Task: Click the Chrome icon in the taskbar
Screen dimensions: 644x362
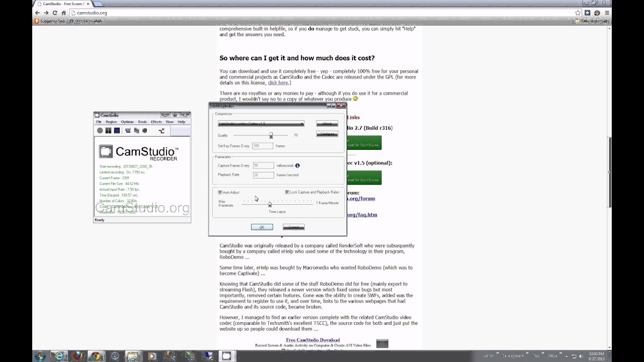Action: pos(96,356)
